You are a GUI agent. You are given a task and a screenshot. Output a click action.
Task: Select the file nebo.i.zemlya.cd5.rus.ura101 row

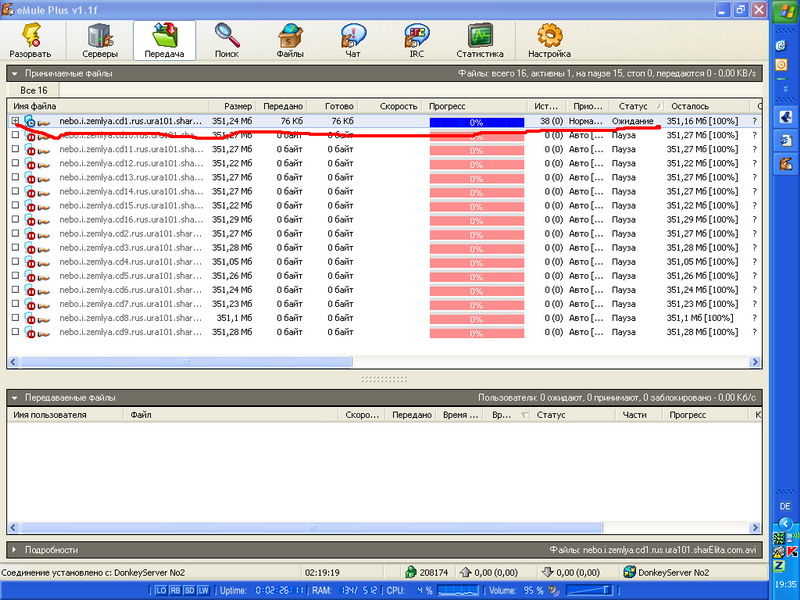tap(383, 276)
